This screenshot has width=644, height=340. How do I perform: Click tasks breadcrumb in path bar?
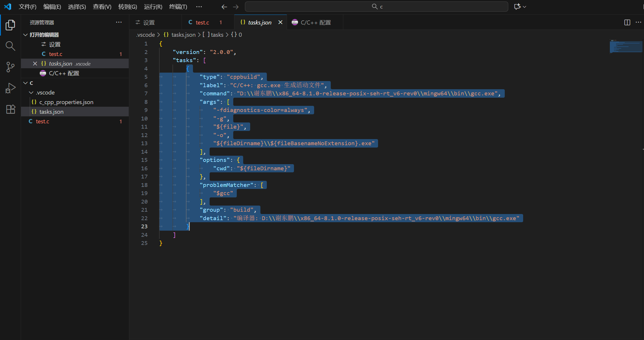[x=217, y=35]
